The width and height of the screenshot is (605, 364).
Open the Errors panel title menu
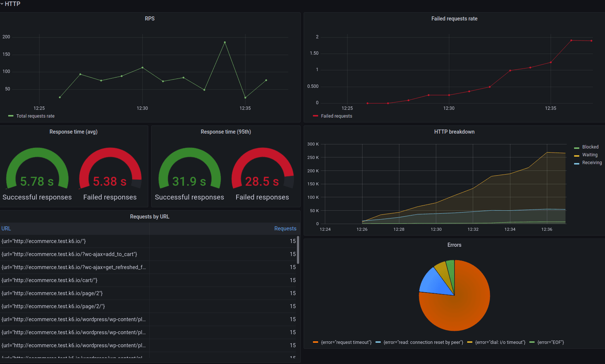pos(454,245)
